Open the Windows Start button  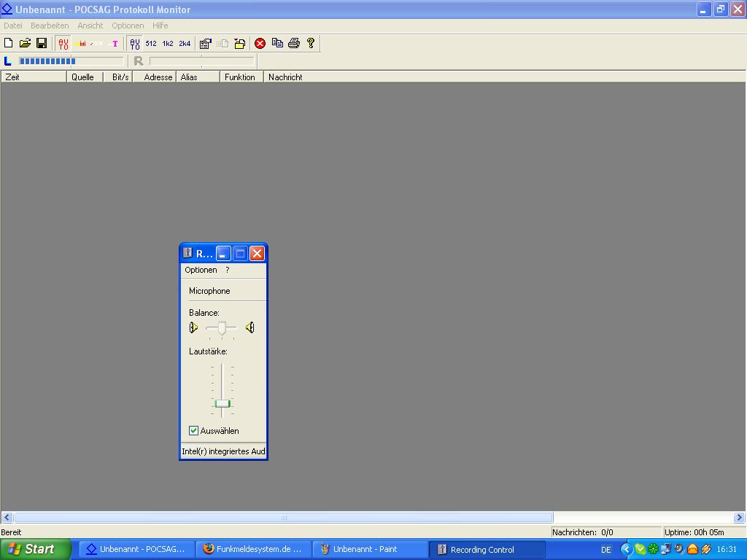coord(35,549)
